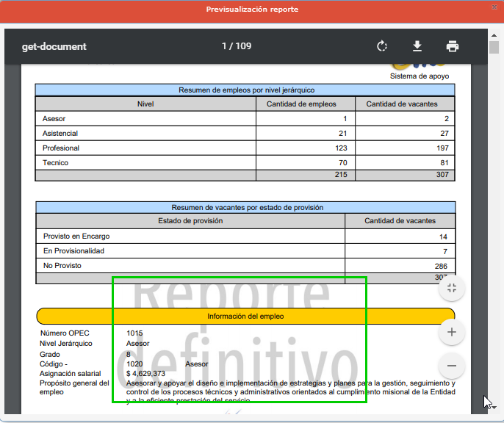This screenshot has height=423, width=504.
Task: Zoom in with the plus button
Action: point(452,333)
